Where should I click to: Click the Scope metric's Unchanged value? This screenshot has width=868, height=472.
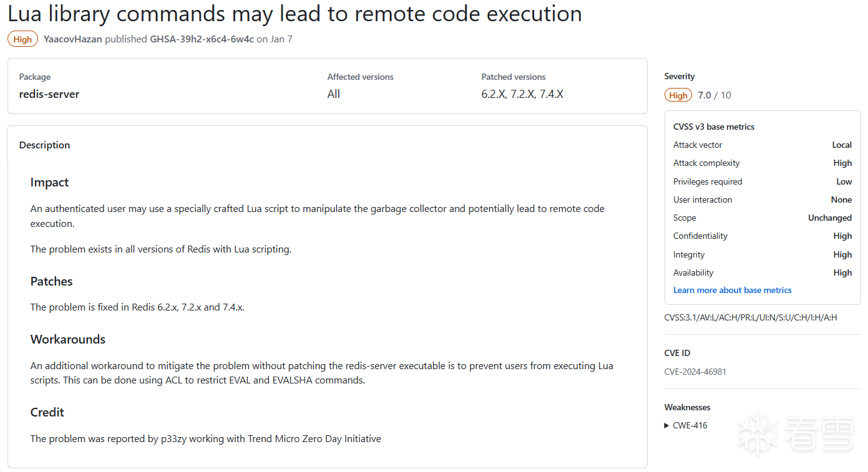[829, 218]
